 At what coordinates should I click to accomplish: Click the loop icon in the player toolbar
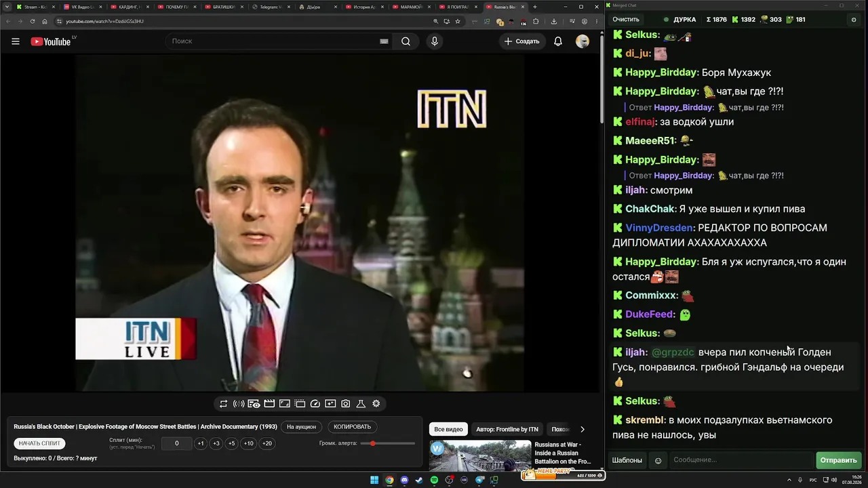(223, 404)
